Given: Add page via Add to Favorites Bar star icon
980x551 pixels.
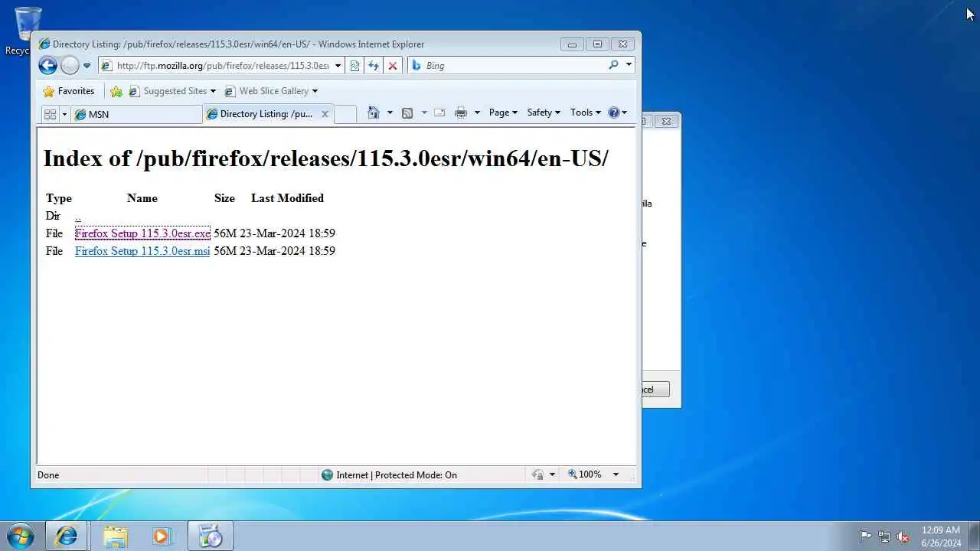Looking at the screenshot, I should (x=116, y=91).
